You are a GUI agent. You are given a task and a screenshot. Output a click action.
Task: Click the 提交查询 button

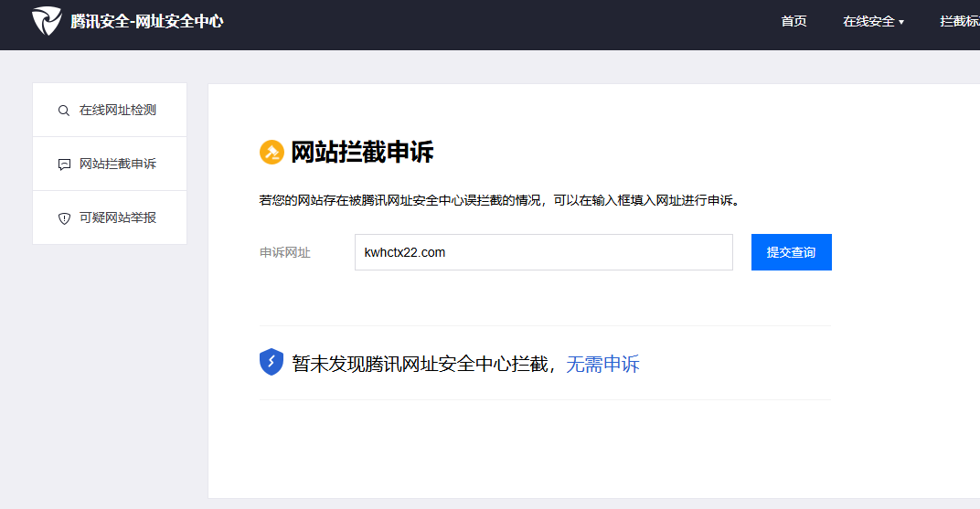coord(792,252)
